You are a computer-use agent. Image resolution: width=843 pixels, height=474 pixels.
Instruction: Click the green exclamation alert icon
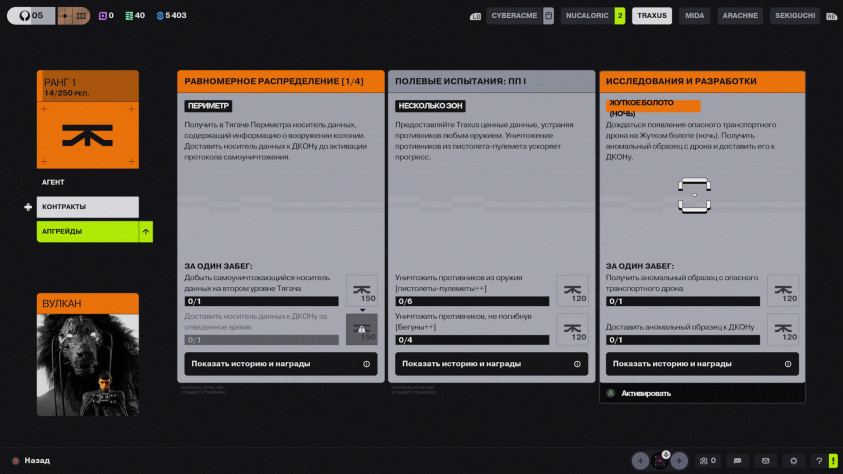(833, 461)
